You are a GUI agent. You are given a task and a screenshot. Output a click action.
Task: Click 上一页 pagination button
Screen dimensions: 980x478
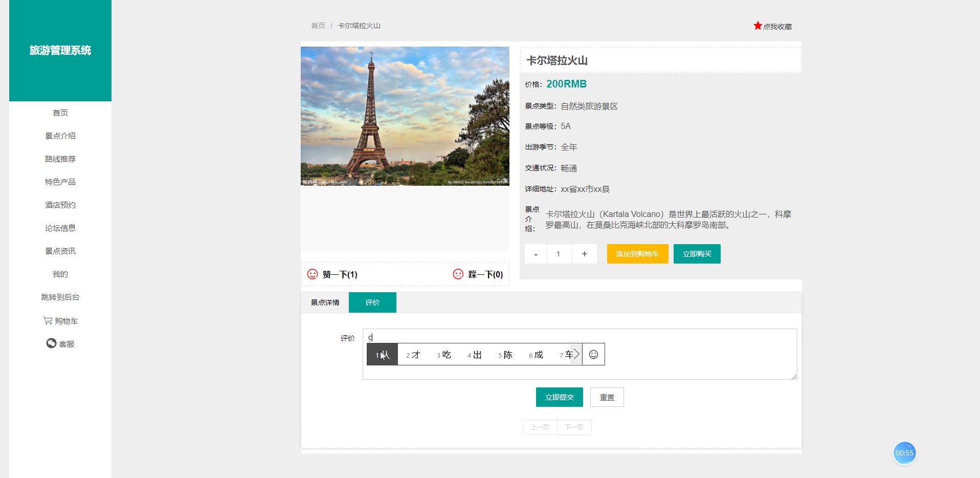[540, 427]
